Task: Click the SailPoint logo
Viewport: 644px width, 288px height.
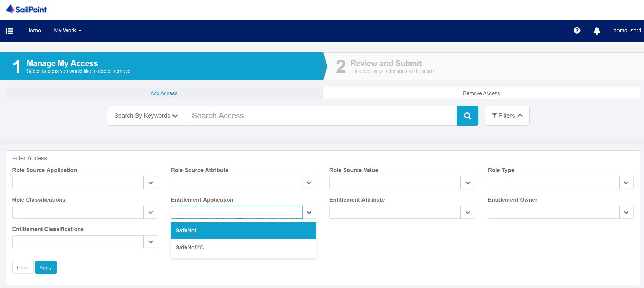Action: 27,9
